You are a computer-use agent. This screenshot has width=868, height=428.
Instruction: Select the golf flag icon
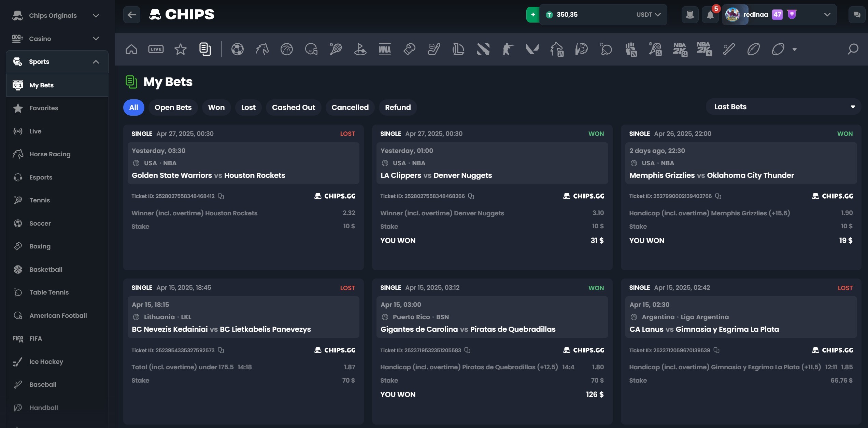point(360,49)
